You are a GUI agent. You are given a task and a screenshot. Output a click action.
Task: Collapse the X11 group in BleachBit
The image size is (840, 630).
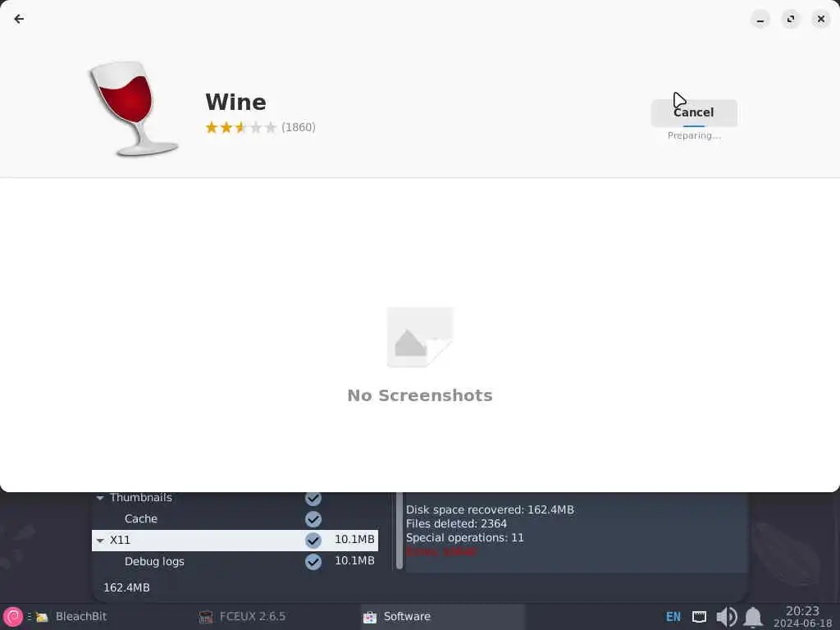coord(100,541)
